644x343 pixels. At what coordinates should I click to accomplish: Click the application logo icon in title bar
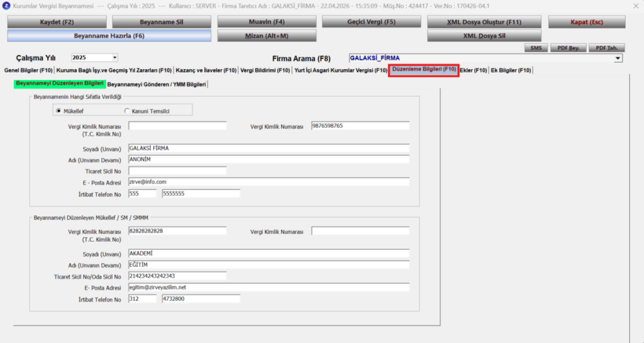coord(6,6)
